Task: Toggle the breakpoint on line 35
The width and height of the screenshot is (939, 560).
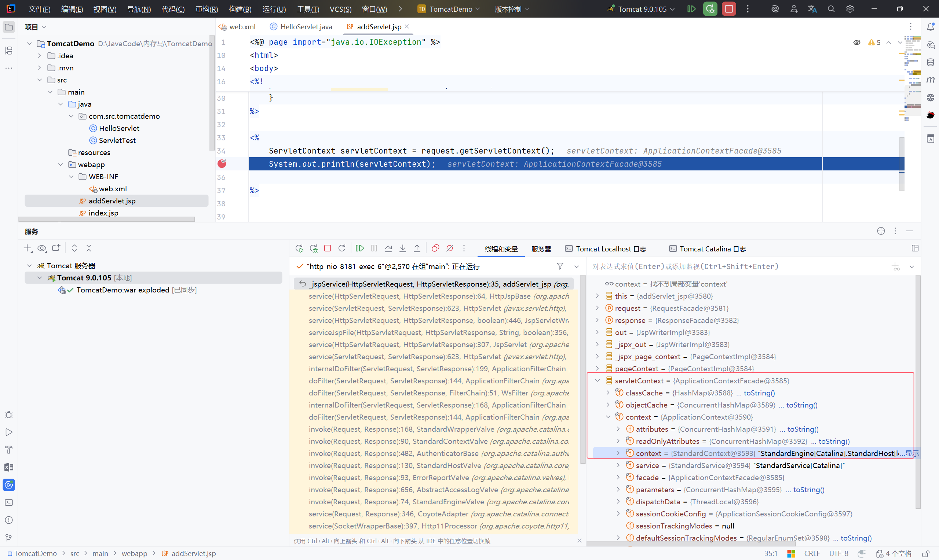Action: (x=222, y=164)
